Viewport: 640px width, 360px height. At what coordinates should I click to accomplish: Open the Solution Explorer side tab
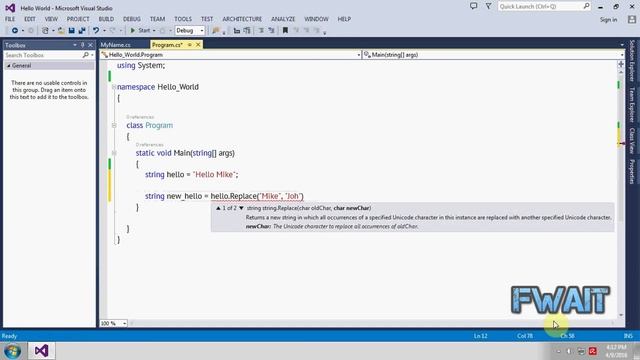tap(632, 60)
